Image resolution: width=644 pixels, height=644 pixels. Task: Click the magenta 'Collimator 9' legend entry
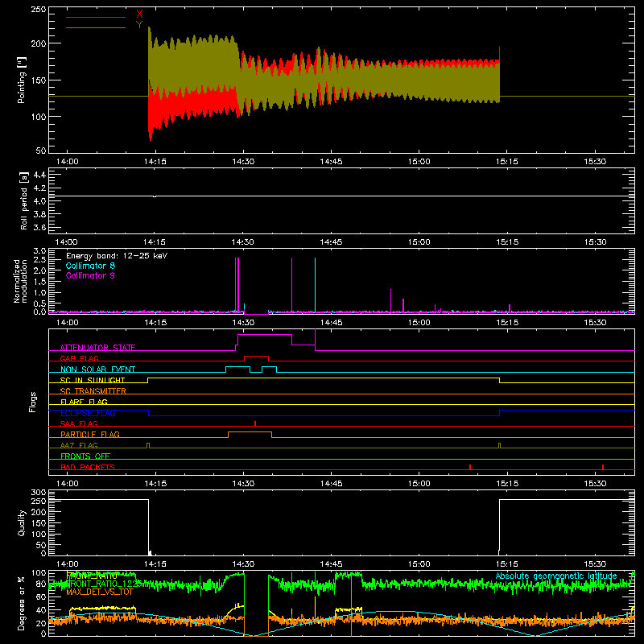tap(90, 275)
